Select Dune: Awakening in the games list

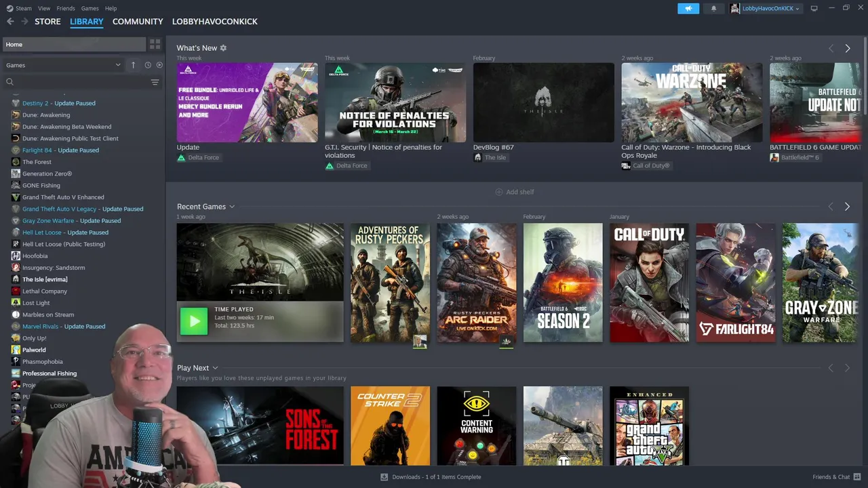(46, 115)
